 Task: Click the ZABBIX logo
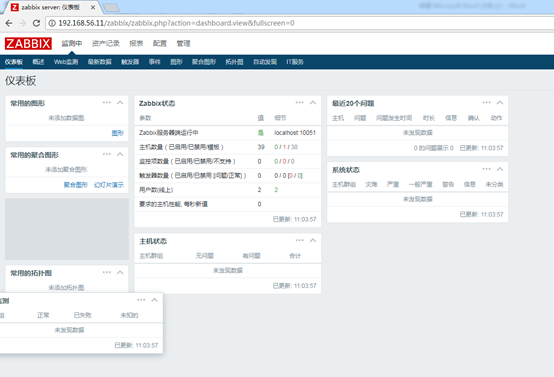[28, 43]
